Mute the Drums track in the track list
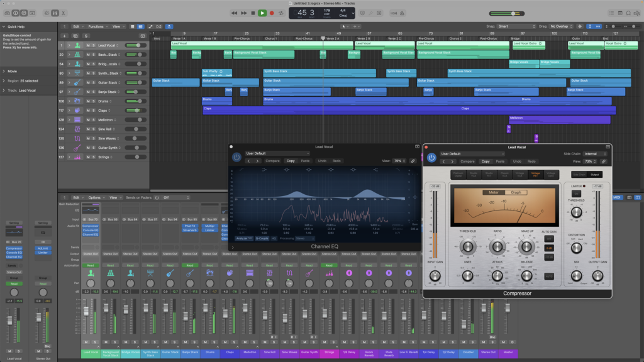Image resolution: width=644 pixels, height=362 pixels. pos(88,101)
